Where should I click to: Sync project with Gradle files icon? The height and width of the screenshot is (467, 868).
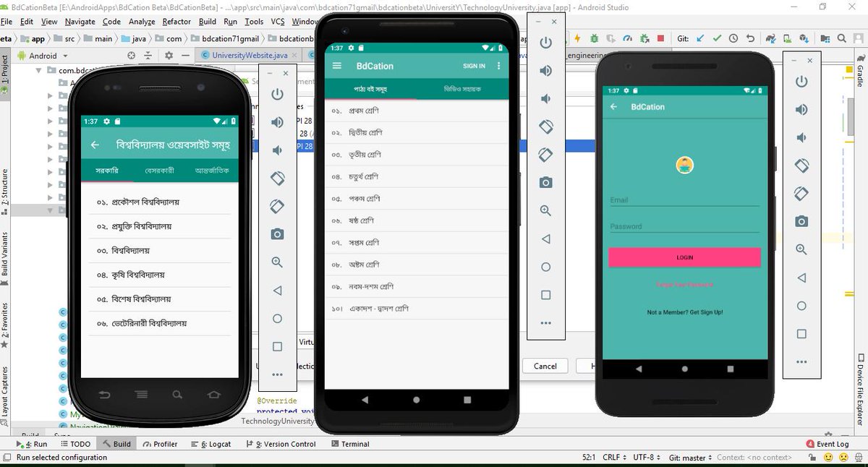click(x=771, y=38)
